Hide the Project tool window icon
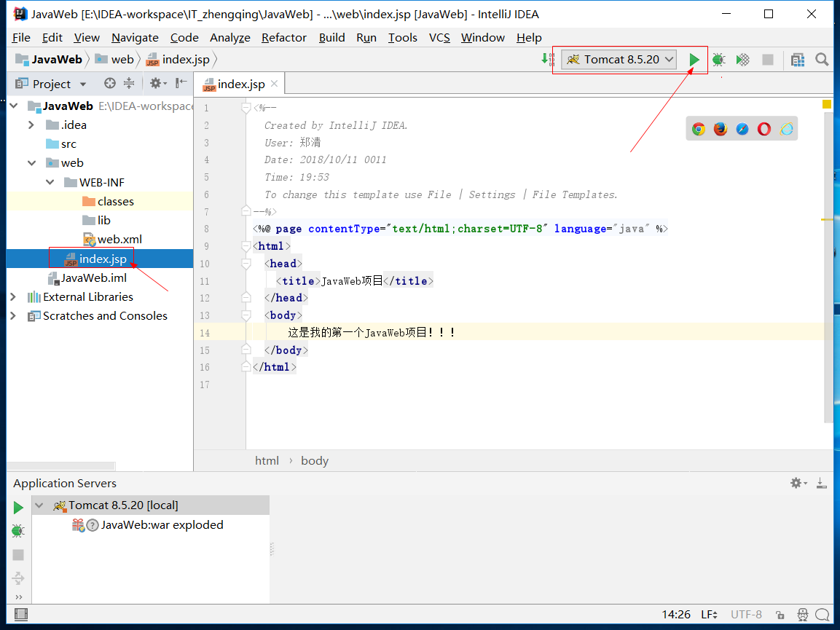The height and width of the screenshot is (630, 840). click(x=181, y=83)
